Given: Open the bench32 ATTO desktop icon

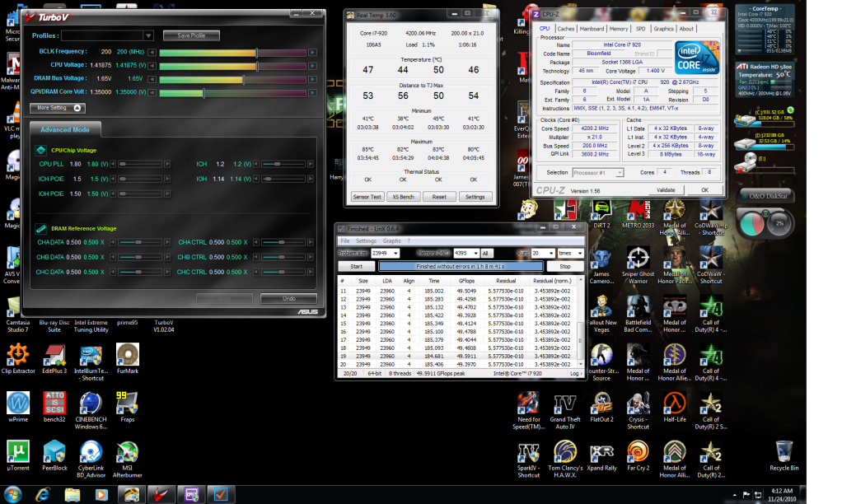Looking at the screenshot, I should [x=54, y=407].
